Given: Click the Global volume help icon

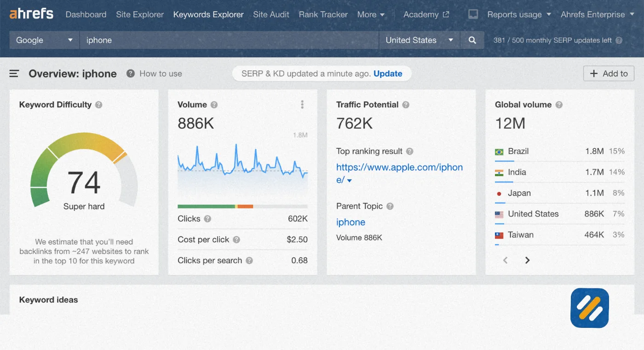Looking at the screenshot, I should [559, 105].
